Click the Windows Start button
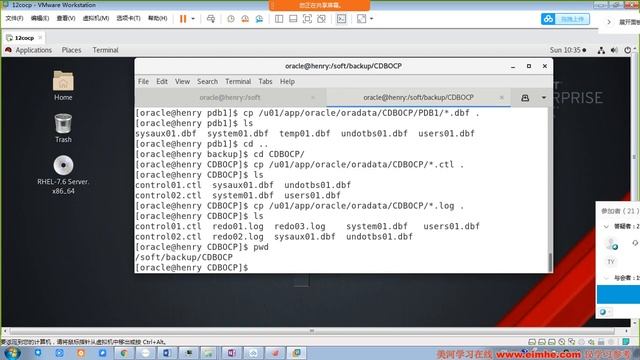The height and width of the screenshot is (360, 640). point(12,353)
